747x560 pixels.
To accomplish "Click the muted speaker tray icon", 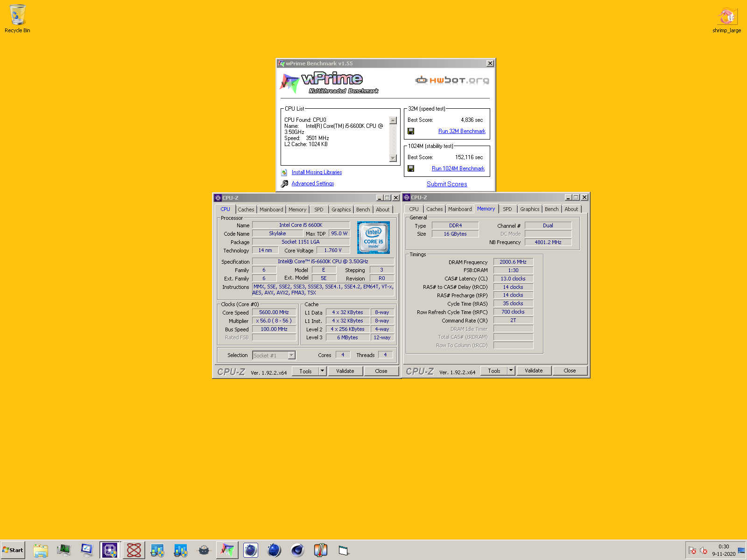I will (x=704, y=550).
